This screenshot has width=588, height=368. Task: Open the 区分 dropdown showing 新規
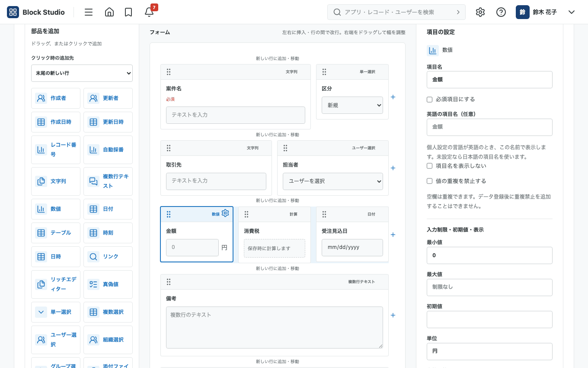pos(352,105)
